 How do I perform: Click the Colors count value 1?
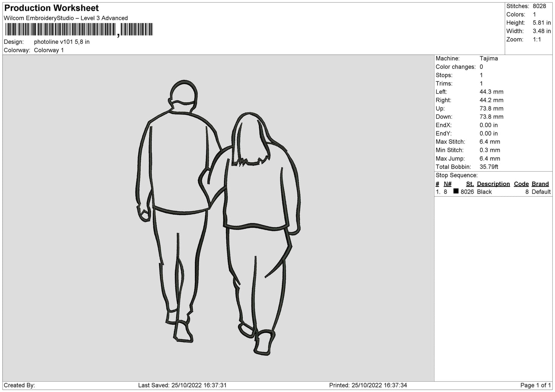point(535,15)
